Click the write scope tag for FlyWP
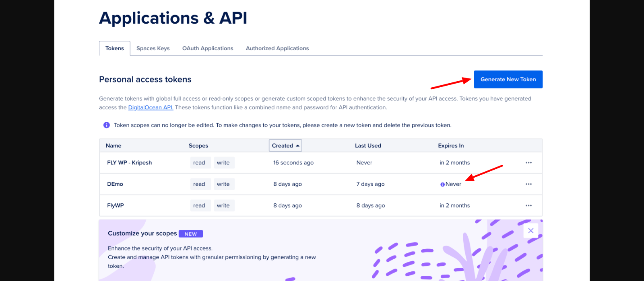 (223, 205)
